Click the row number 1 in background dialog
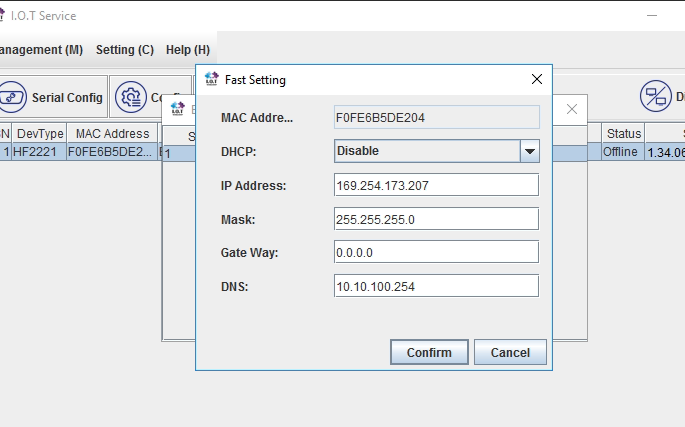This screenshot has width=685, height=427. (168, 154)
